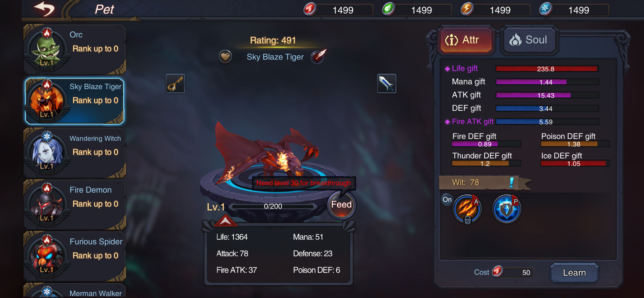This screenshot has width=644, height=298.
Task: Select the Orc pet entry
Action: coord(75,49)
